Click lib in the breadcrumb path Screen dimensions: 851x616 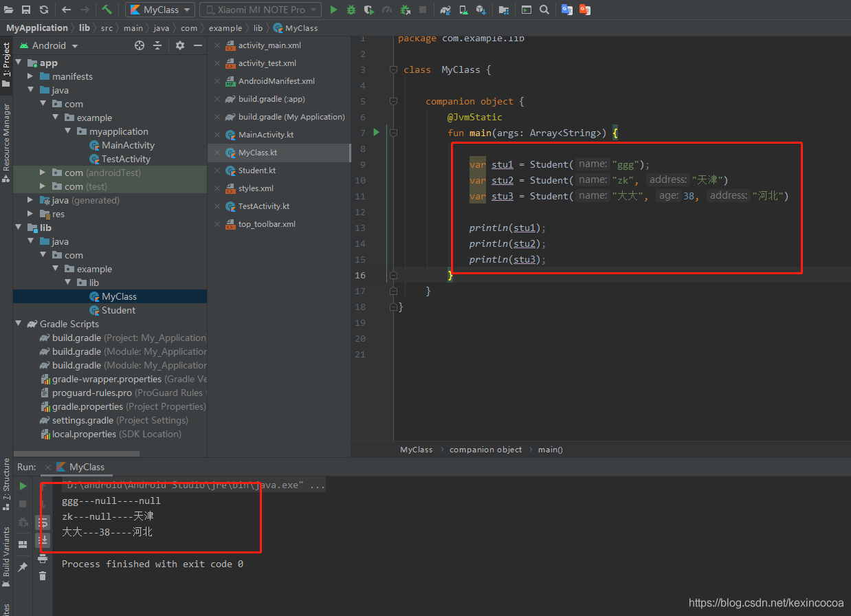point(84,28)
